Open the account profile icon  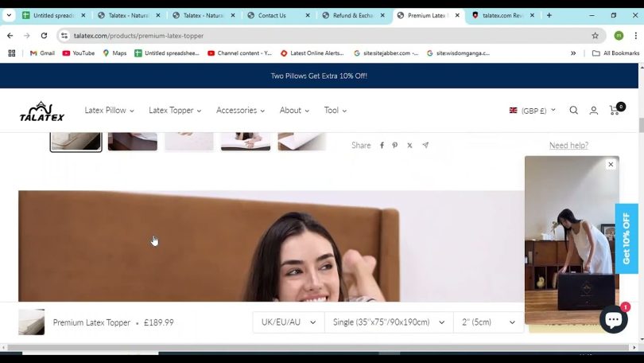pos(593,111)
